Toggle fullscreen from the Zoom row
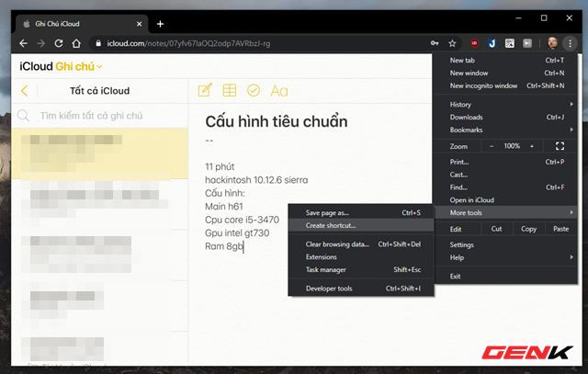The image size is (588, 374). [x=560, y=146]
